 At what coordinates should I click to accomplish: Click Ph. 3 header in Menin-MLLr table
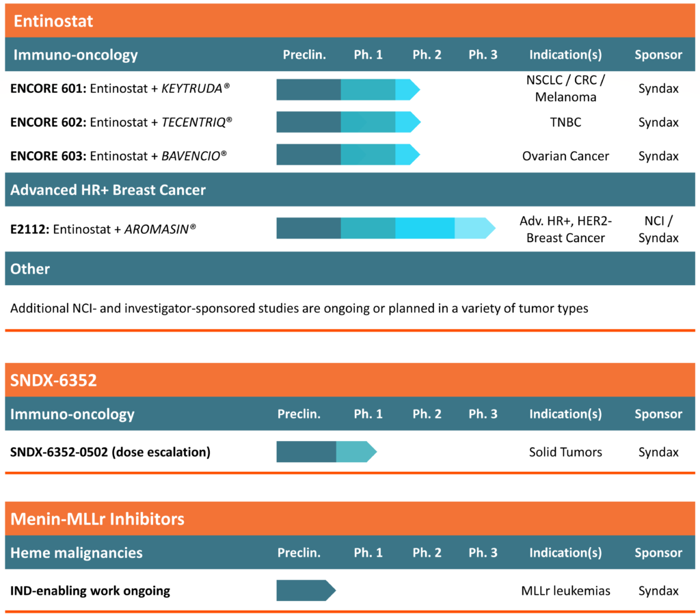click(x=483, y=553)
